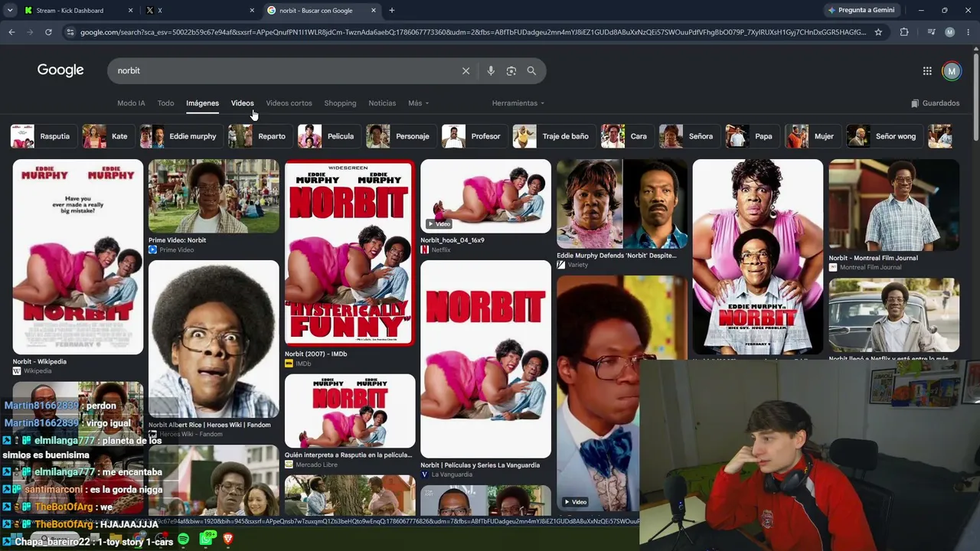Open Brave browser from the taskbar

pos(227,539)
